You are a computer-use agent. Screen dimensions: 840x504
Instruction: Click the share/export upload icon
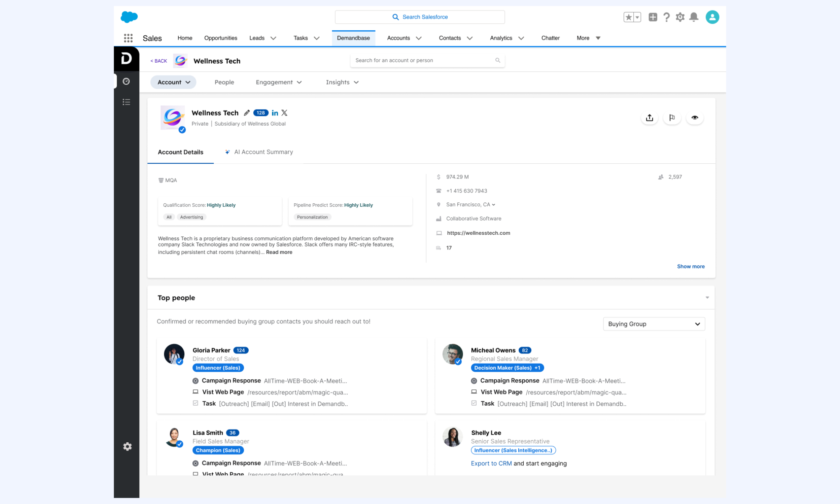tap(649, 118)
